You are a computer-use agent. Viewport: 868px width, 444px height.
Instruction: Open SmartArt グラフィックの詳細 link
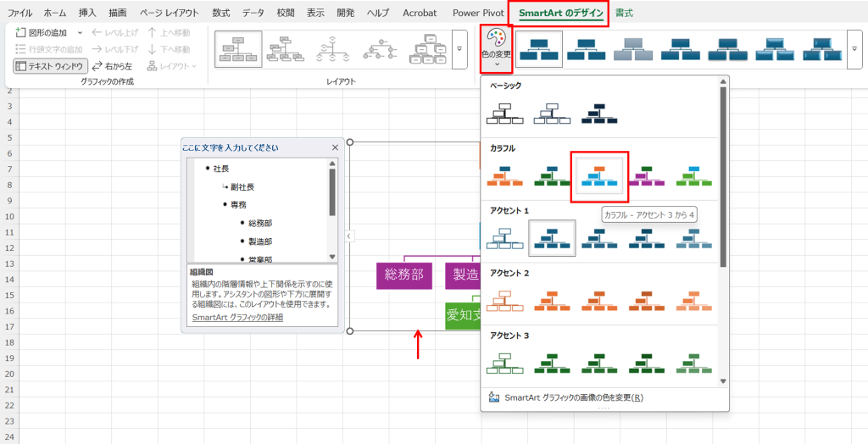click(237, 317)
